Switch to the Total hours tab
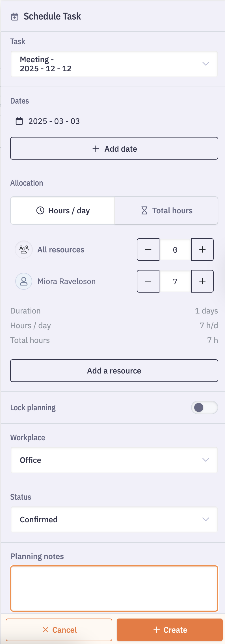Screen dimensions: 225x644 (166, 211)
